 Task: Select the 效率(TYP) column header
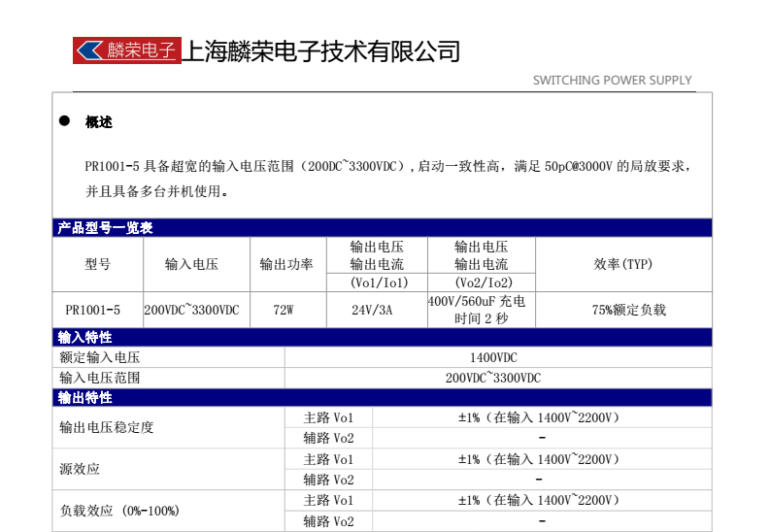point(623,264)
